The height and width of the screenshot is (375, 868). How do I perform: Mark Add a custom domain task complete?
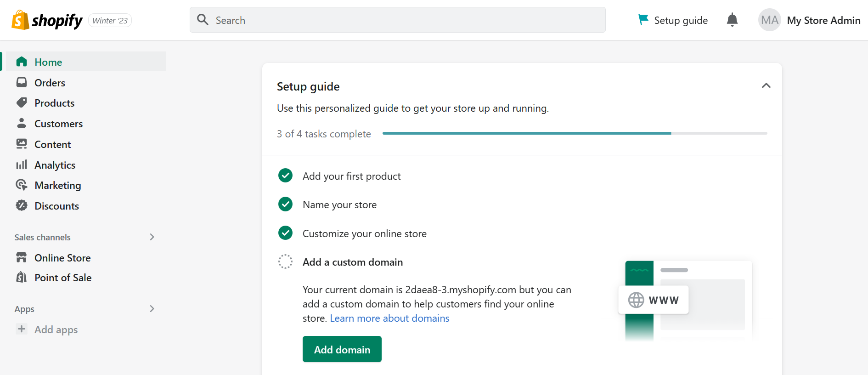click(x=285, y=261)
